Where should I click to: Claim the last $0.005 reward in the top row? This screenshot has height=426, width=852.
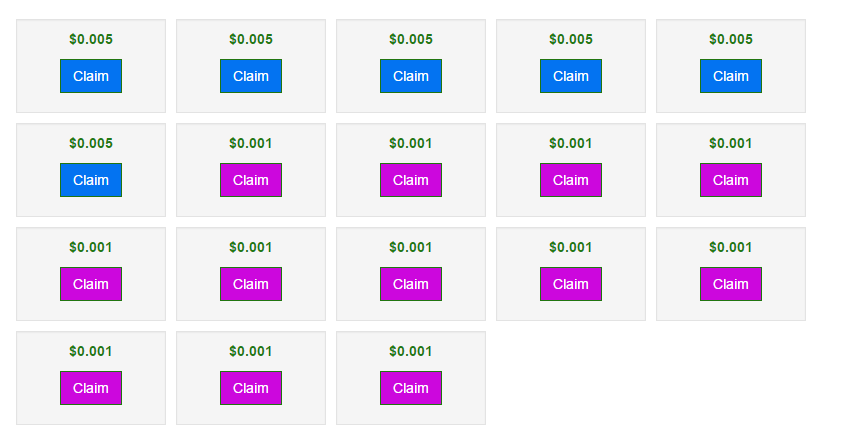(x=731, y=76)
